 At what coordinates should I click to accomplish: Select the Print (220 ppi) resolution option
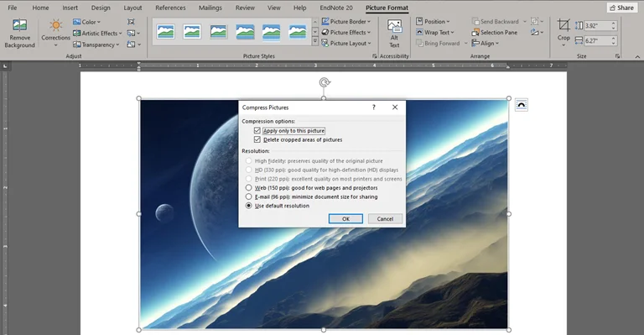(x=248, y=179)
